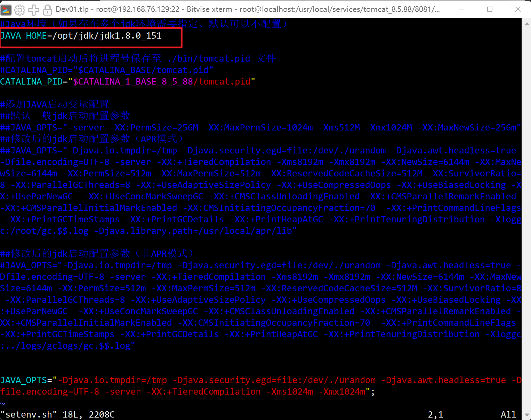The width and height of the screenshot is (531, 420).
Task: Click the scrollbar down arrow
Action: point(526,415)
